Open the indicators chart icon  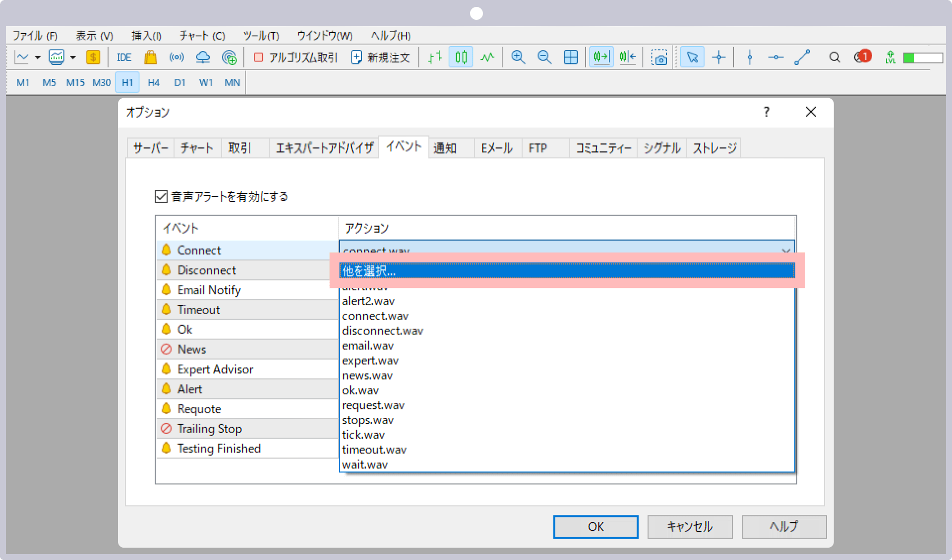click(x=57, y=57)
